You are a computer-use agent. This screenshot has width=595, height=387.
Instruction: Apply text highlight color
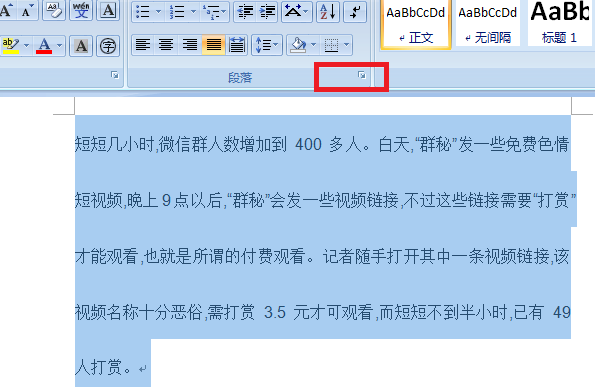[x=11, y=46]
